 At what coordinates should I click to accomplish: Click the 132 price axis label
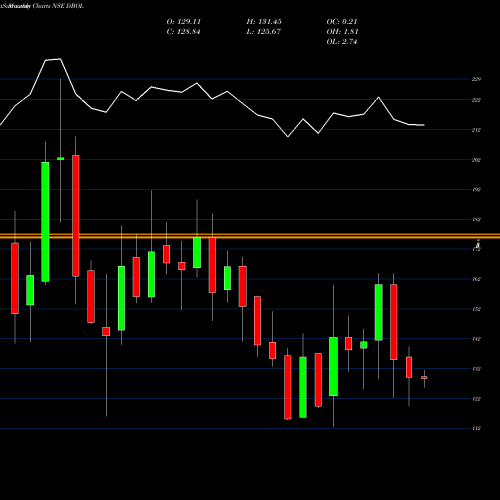476,369
